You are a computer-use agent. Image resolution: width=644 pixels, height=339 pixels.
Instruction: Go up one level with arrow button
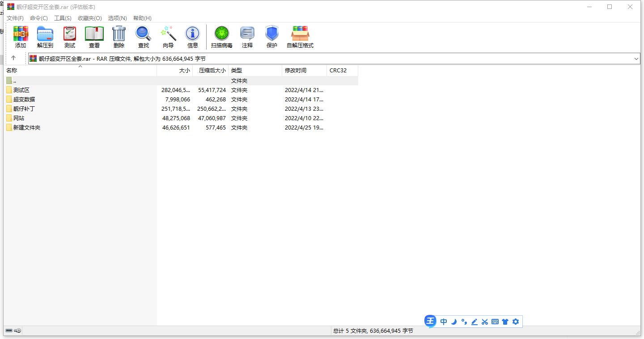[x=13, y=58]
